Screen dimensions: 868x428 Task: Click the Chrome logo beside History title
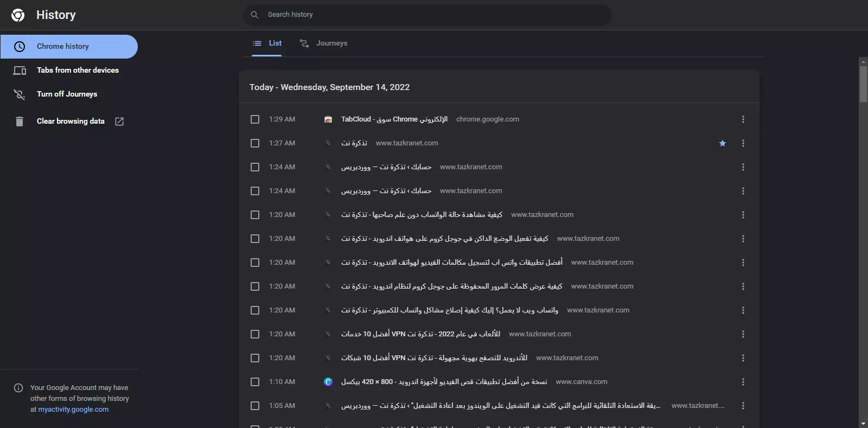pyautogui.click(x=18, y=15)
